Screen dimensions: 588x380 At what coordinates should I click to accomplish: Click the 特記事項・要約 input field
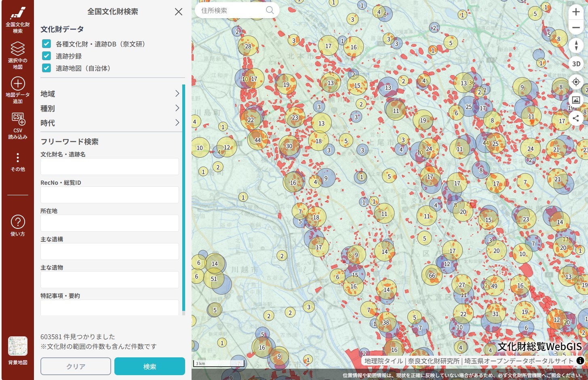[x=110, y=308]
